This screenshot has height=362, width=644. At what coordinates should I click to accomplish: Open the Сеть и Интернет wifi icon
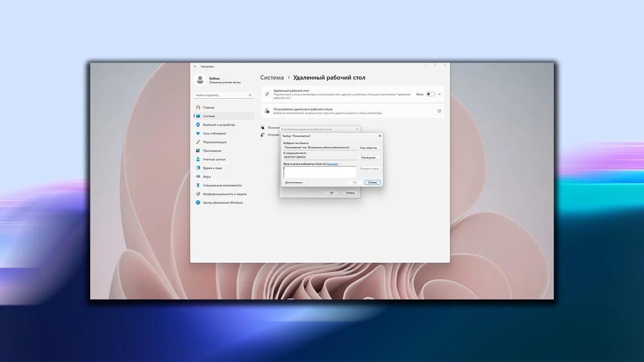198,134
